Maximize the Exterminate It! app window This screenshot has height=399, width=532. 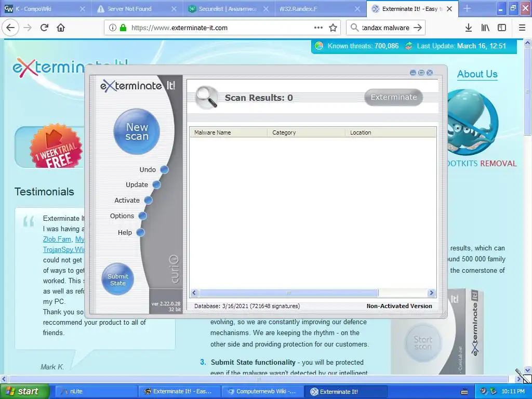[421, 73]
